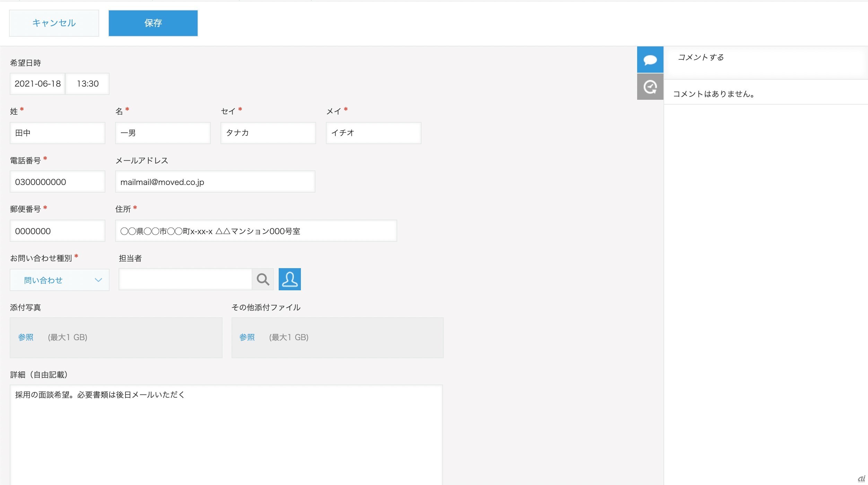Viewport: 868px width, 485px height.
Task: Open the comments speech bubble panel
Action: (650, 60)
